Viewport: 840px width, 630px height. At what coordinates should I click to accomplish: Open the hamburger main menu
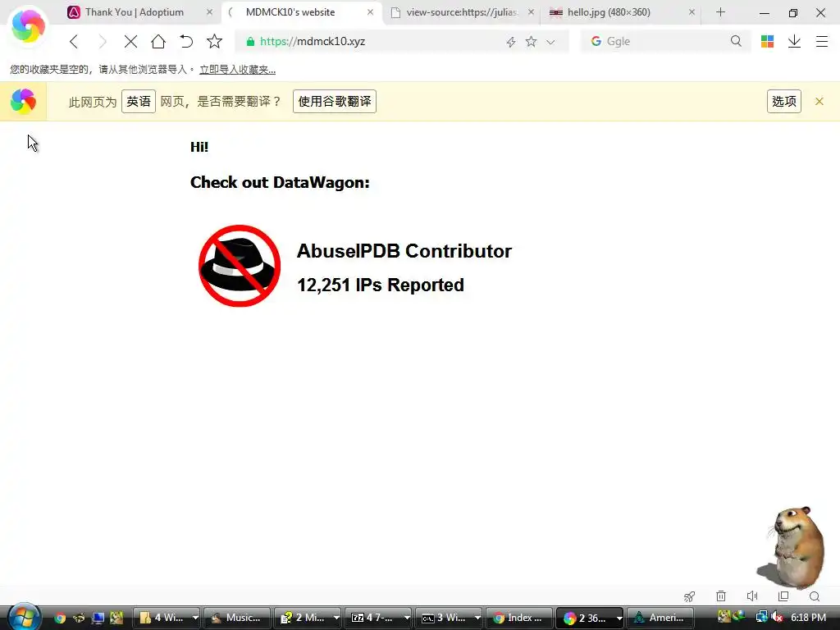(x=822, y=41)
